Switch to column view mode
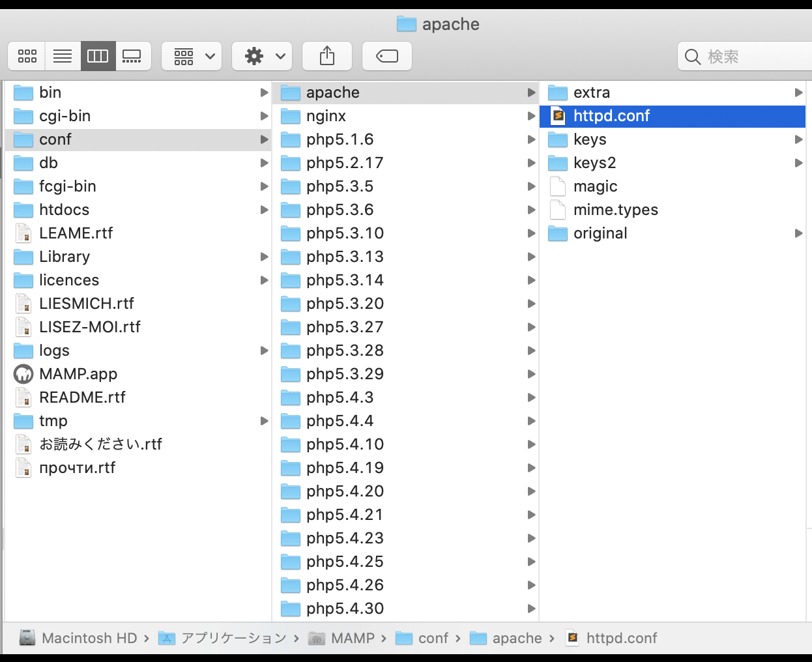 [x=98, y=56]
